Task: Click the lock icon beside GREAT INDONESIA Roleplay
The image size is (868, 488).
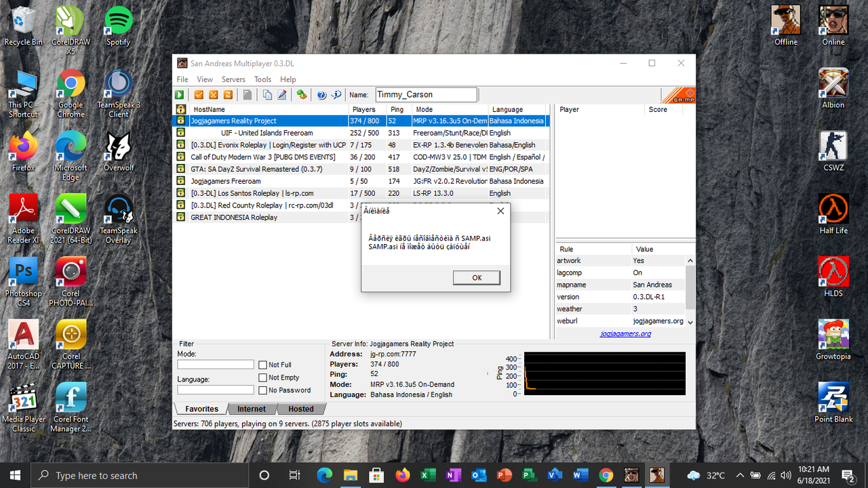Action: 181,218
